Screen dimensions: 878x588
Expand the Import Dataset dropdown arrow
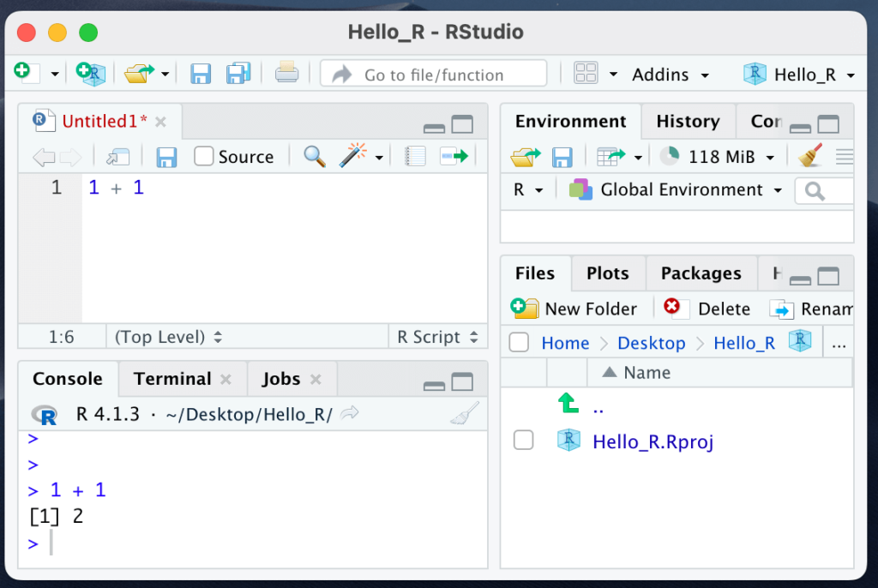(638, 158)
